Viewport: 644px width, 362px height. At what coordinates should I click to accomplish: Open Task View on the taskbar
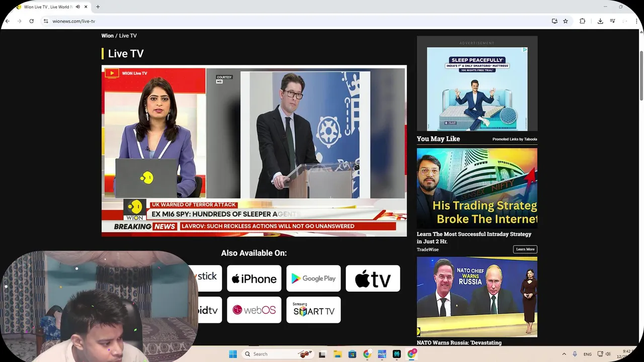click(322, 354)
